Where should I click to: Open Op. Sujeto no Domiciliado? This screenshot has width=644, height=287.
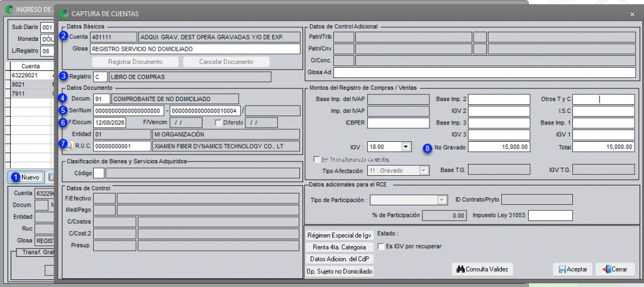pos(340,271)
